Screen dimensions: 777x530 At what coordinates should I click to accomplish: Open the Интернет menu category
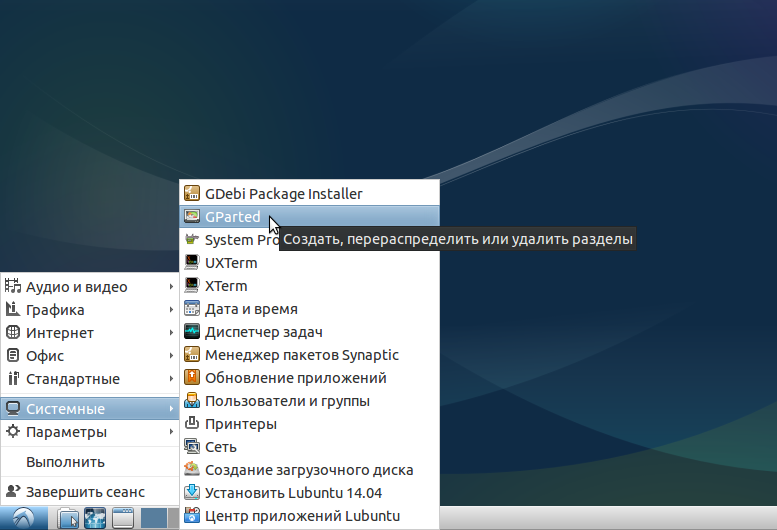tap(90, 333)
